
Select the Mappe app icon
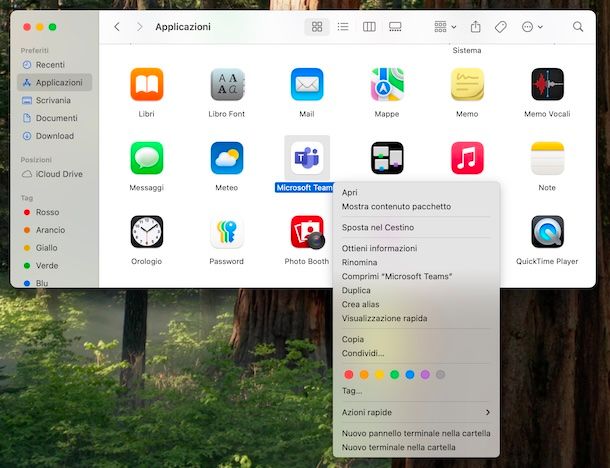point(387,84)
